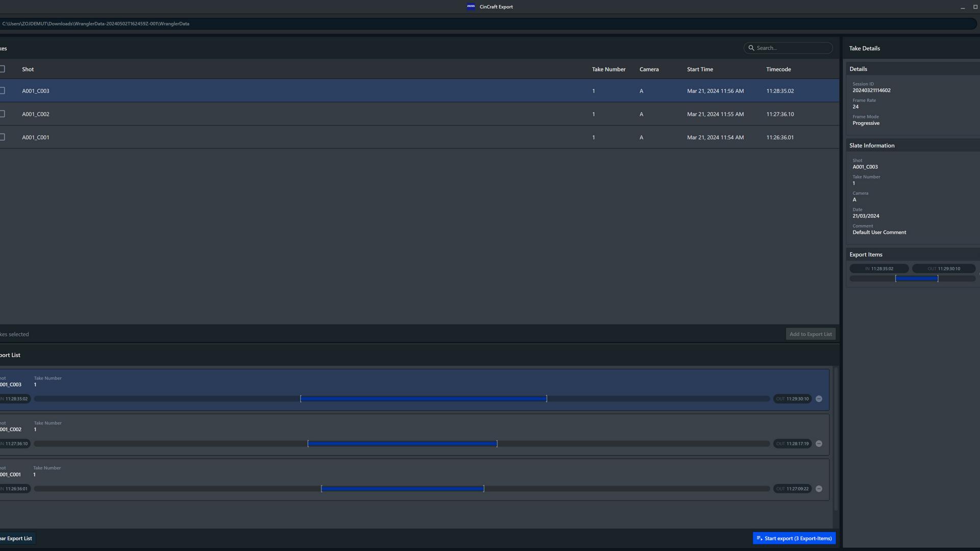The height and width of the screenshot is (551, 980).
Task: Click the range bar in Export Items panel
Action: (x=912, y=279)
